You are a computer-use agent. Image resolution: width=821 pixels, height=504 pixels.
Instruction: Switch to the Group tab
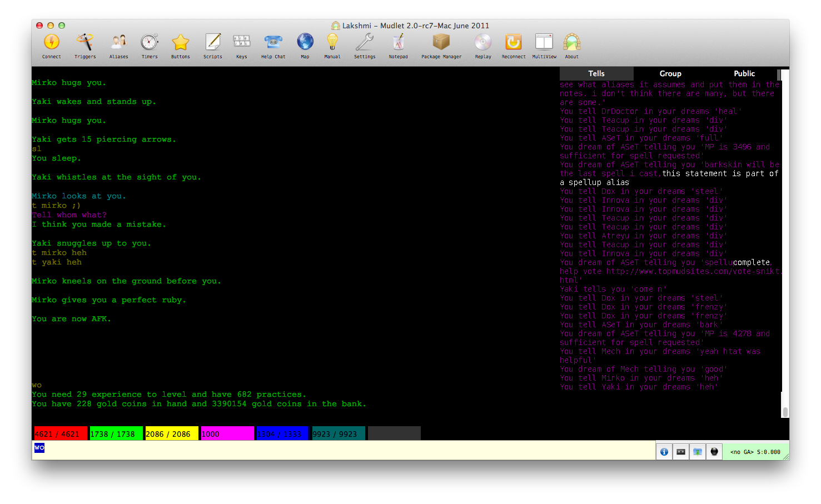tap(670, 73)
